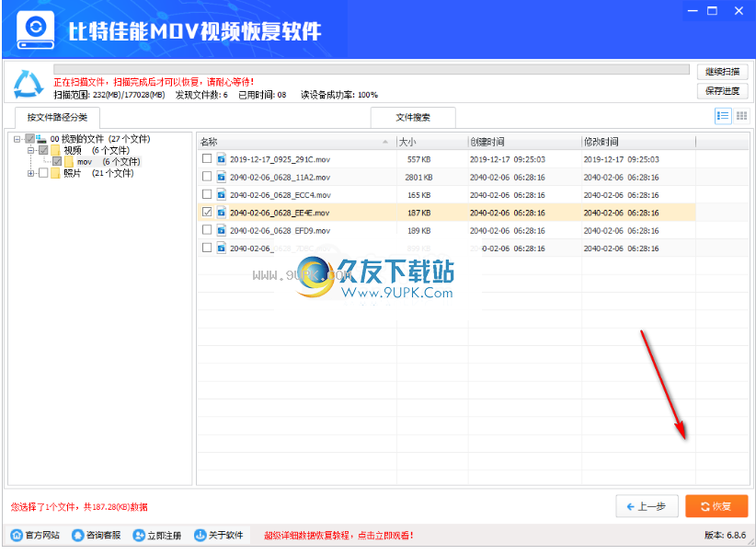The image size is (756, 555).
Task: Click file name 2019-12-17_0925_291C.mov
Action: [x=281, y=159]
